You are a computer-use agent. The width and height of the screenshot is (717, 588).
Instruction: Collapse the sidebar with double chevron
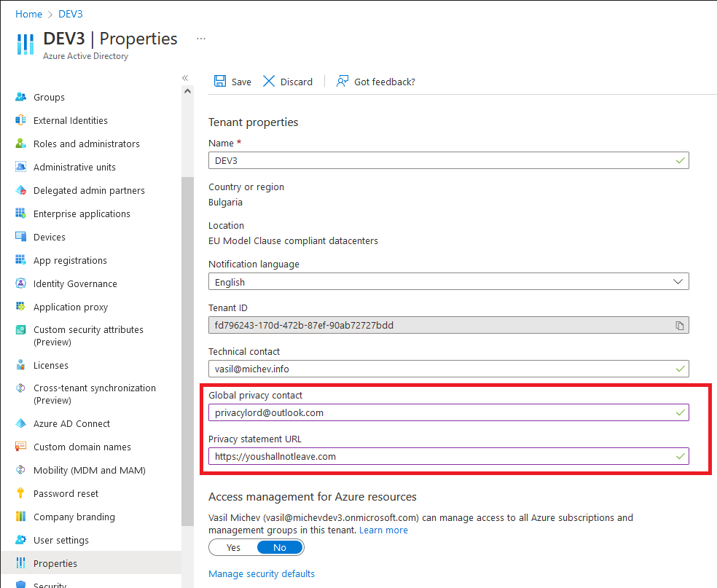click(185, 78)
